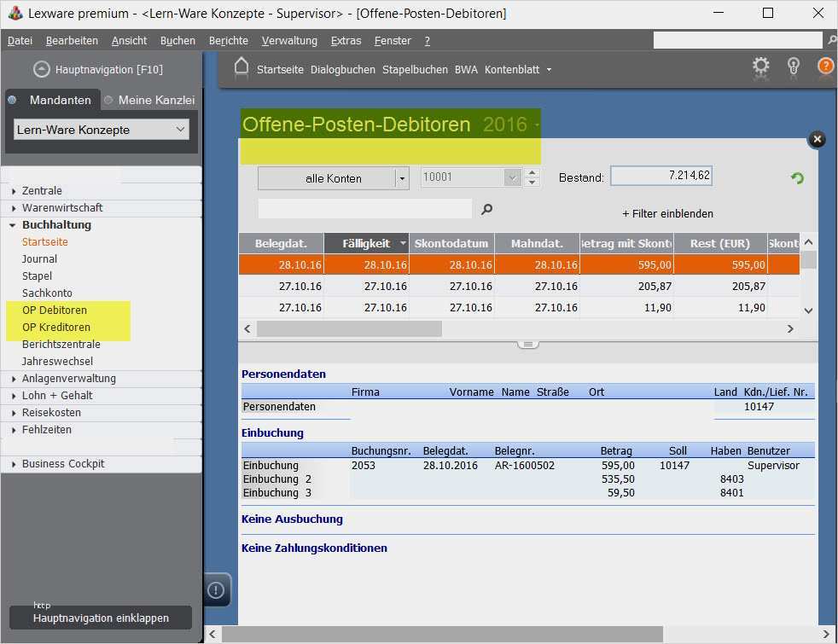Open OP Kreditoren in Buchhaltung
Viewport: 838px width, 644px height.
click(x=56, y=328)
